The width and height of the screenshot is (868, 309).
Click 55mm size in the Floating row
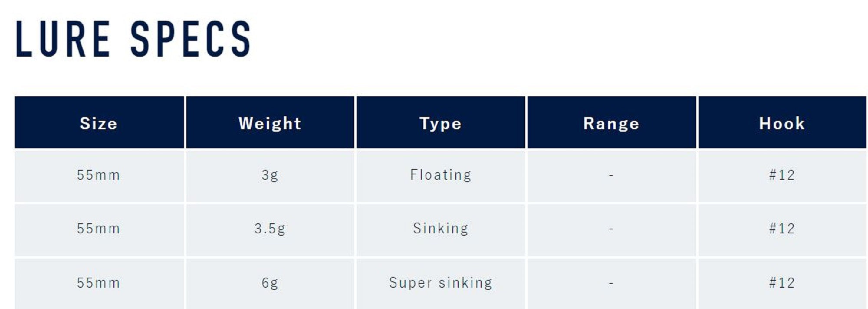click(99, 175)
